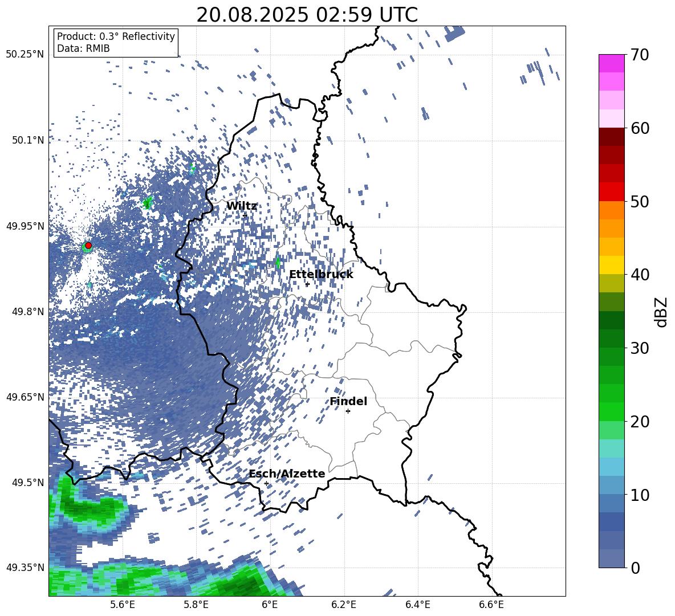Click the magenta top colorbar segment
The image size is (675, 616).
[611, 63]
